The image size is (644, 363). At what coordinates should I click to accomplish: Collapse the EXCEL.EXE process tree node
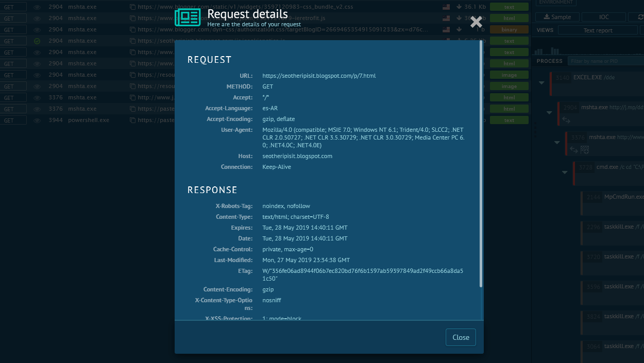pos(542,82)
